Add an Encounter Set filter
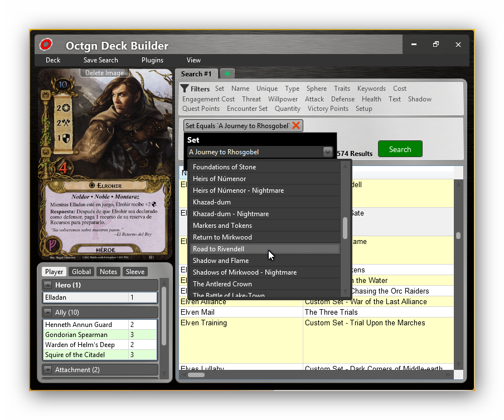Viewport: 504px width, 420px height. coord(247,109)
